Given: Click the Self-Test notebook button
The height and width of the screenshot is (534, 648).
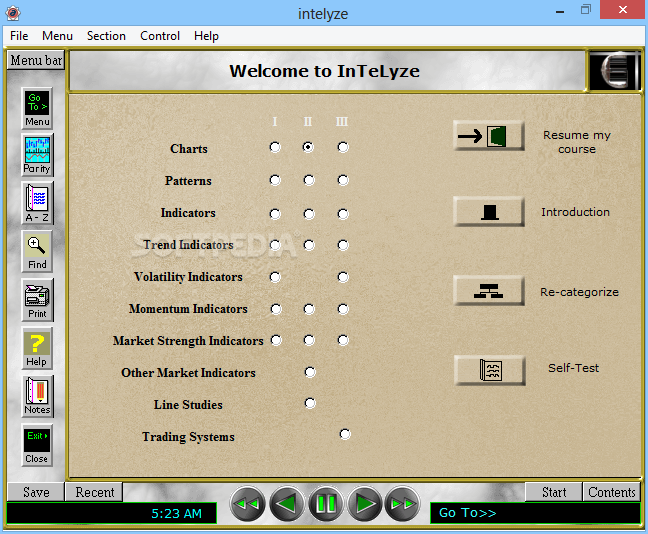Looking at the screenshot, I should [x=490, y=370].
